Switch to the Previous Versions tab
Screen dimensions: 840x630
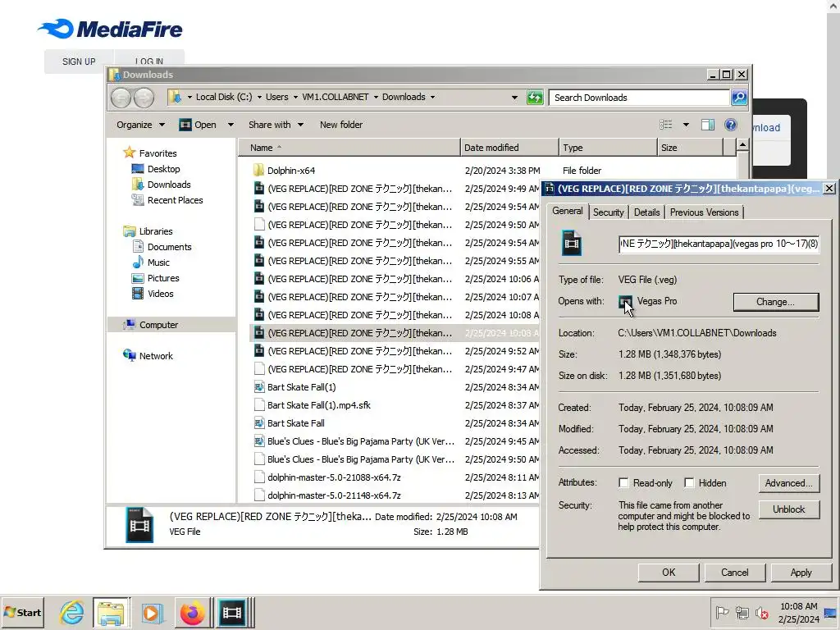(x=704, y=212)
